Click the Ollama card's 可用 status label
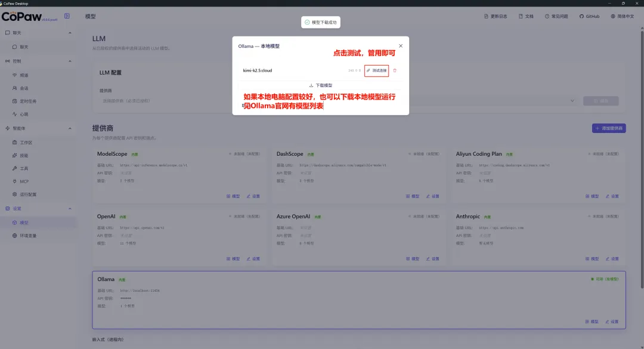This screenshot has width=644, height=349. (605, 280)
